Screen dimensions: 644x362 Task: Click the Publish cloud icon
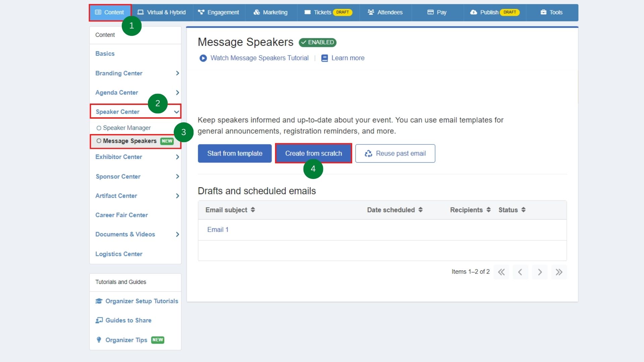(473, 12)
